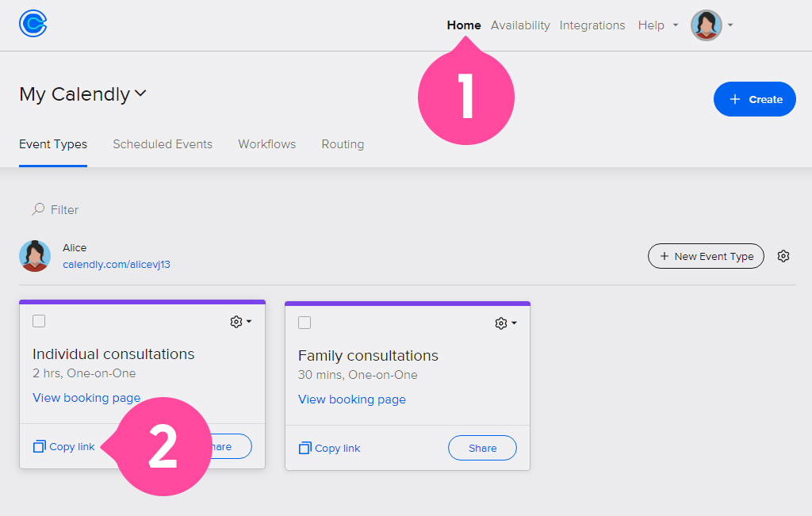
Task: Click the Filter search magnifier icon
Action: 38,209
